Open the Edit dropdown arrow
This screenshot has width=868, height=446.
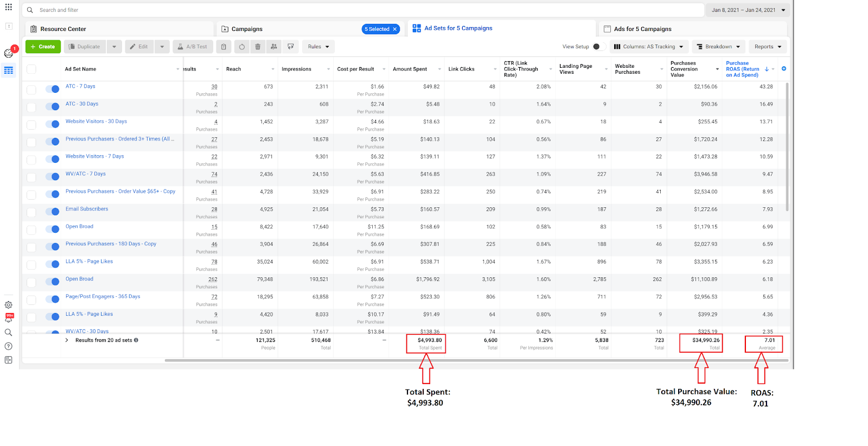pos(162,47)
